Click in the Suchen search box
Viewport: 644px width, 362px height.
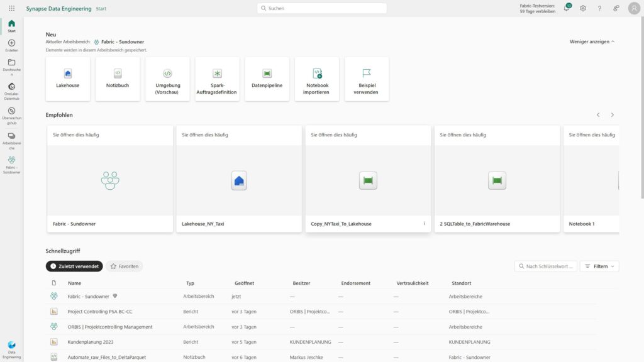tap(322, 8)
